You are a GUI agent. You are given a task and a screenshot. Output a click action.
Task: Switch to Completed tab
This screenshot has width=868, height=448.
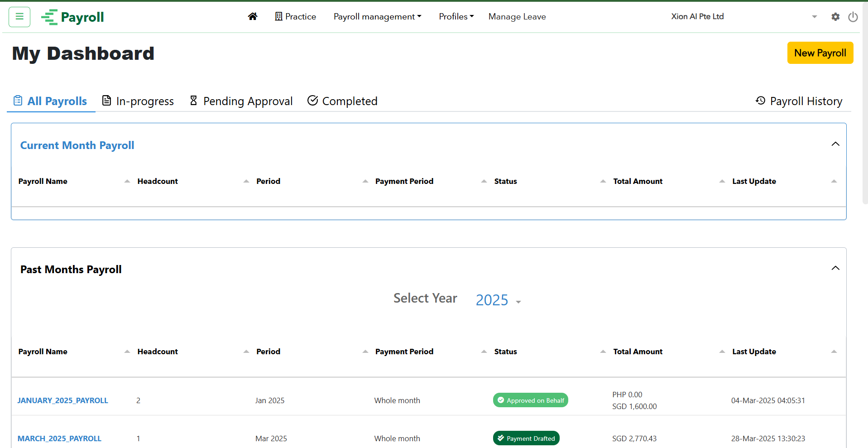[342, 101]
